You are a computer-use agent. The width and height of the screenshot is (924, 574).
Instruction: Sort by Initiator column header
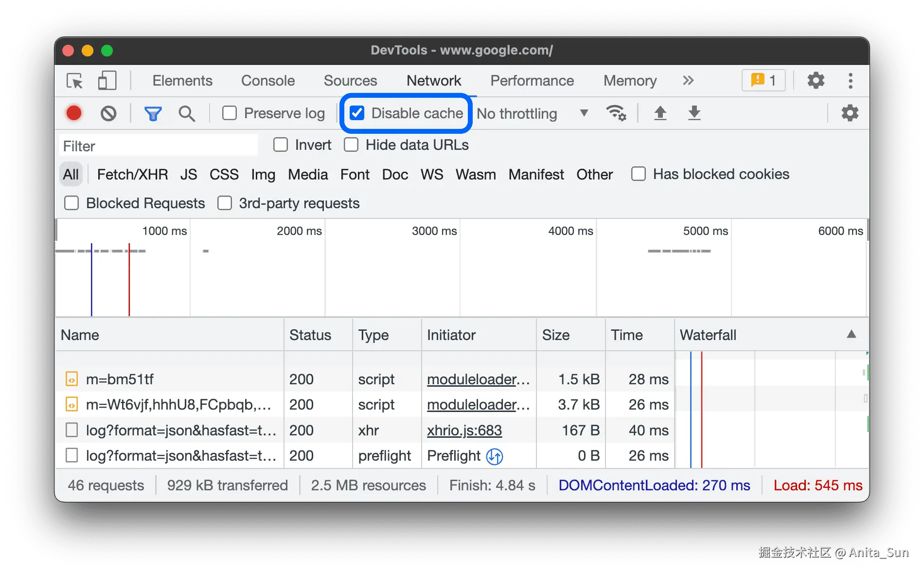[479, 335]
